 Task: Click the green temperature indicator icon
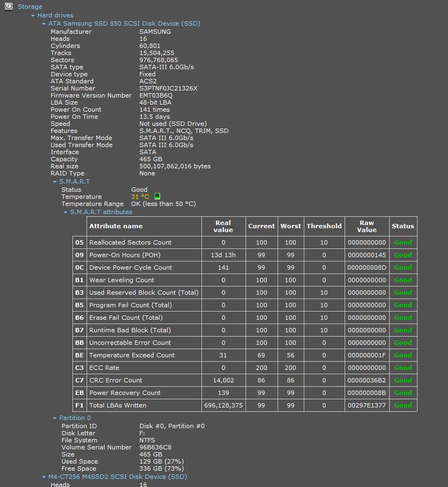(157, 196)
